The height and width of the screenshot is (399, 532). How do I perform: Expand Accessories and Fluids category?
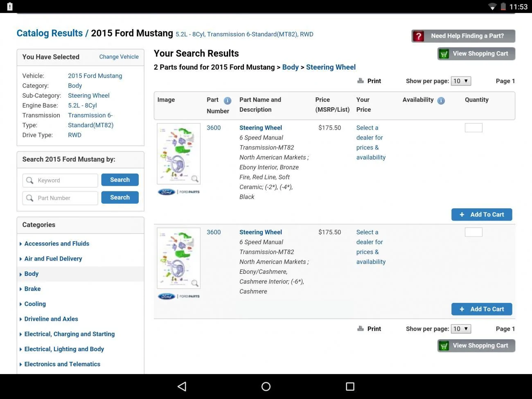click(x=56, y=243)
